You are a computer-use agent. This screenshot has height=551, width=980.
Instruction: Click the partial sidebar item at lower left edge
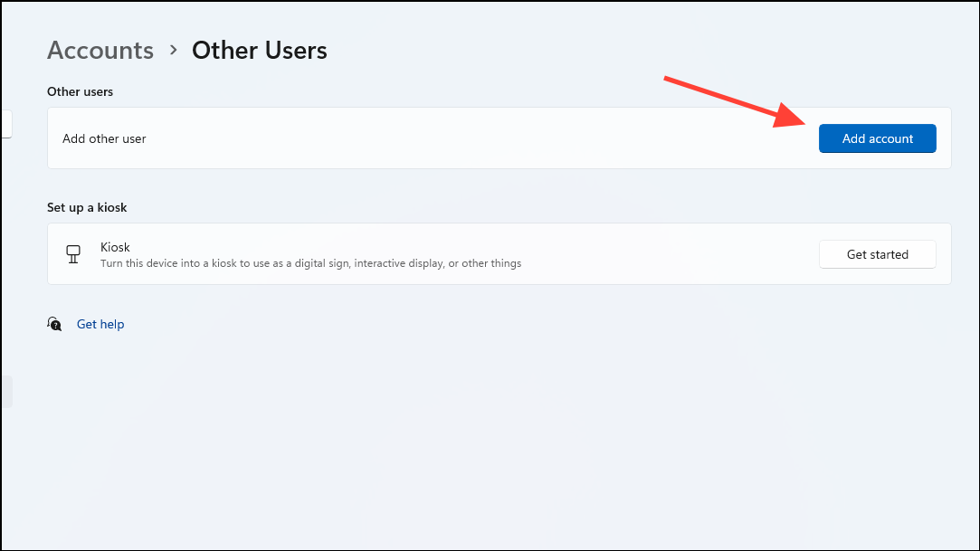coord(5,392)
